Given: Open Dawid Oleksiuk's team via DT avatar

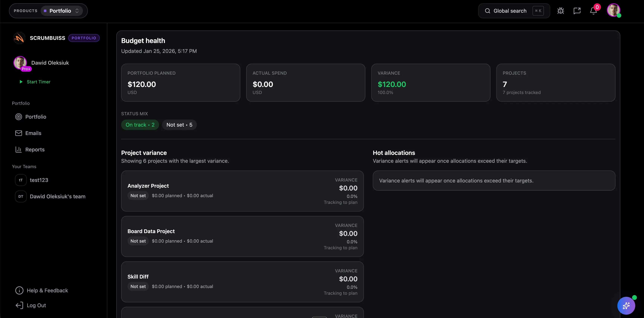Looking at the screenshot, I should tap(21, 196).
